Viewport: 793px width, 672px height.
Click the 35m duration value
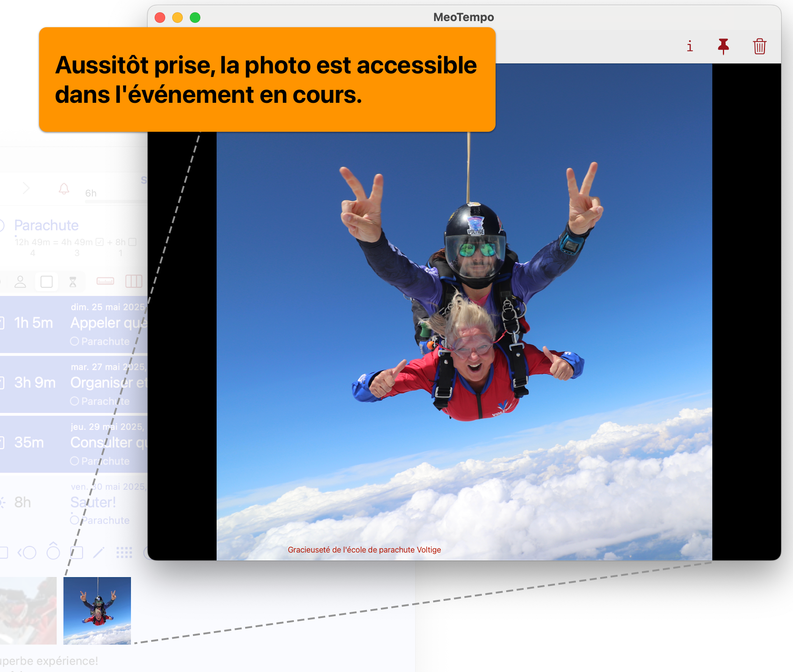[x=29, y=442]
